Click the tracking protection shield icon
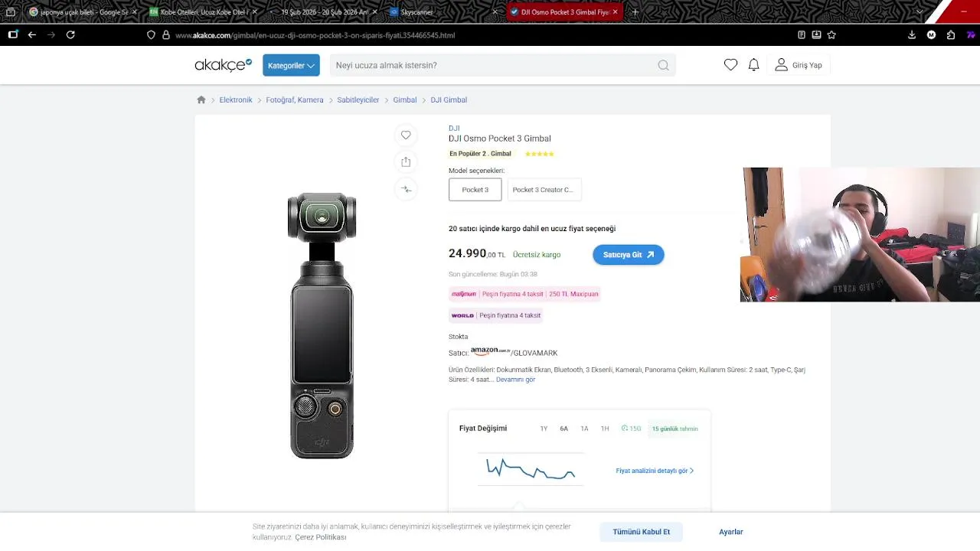 click(x=151, y=35)
